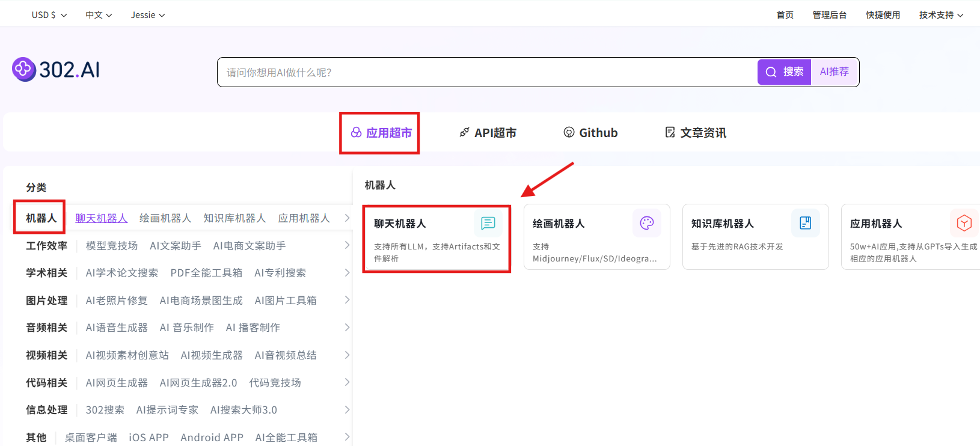Select the 音频相关 category

coord(46,328)
